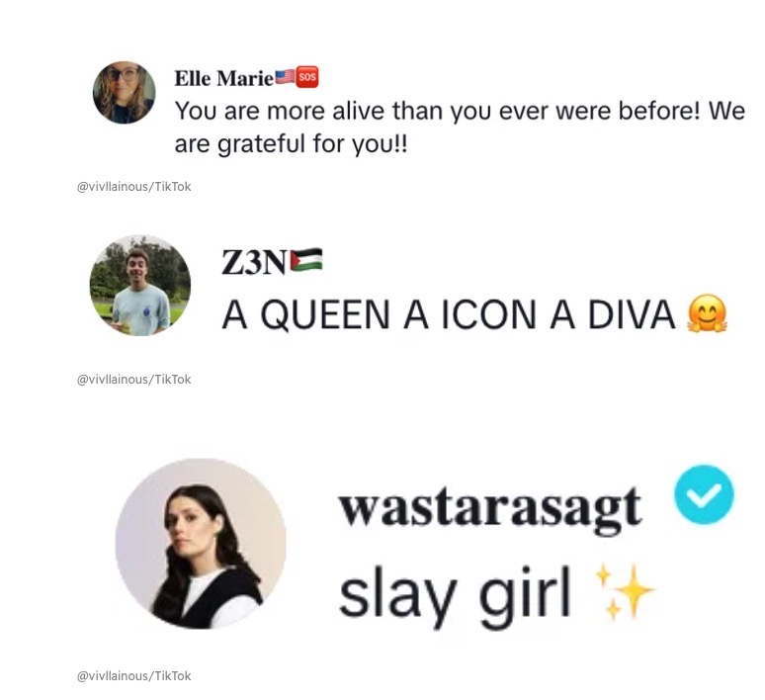
Task: Click the Z3N username
Action: click(254, 263)
